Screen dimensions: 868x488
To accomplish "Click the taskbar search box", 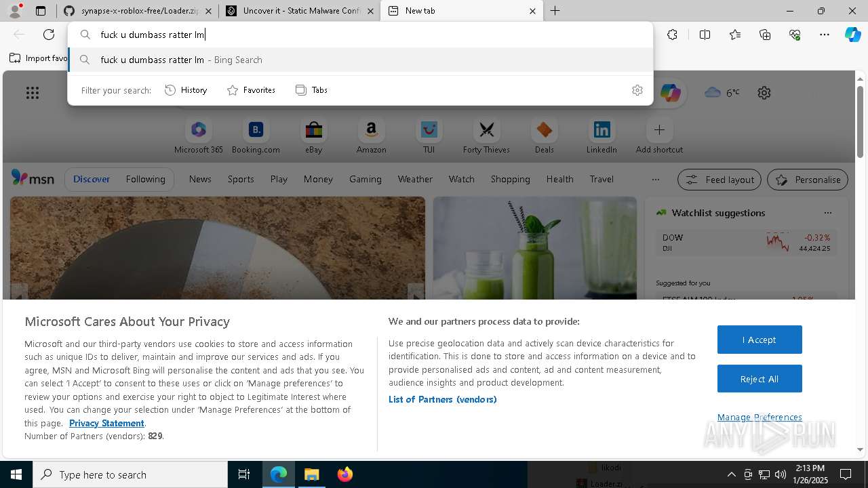I will 130,474.
